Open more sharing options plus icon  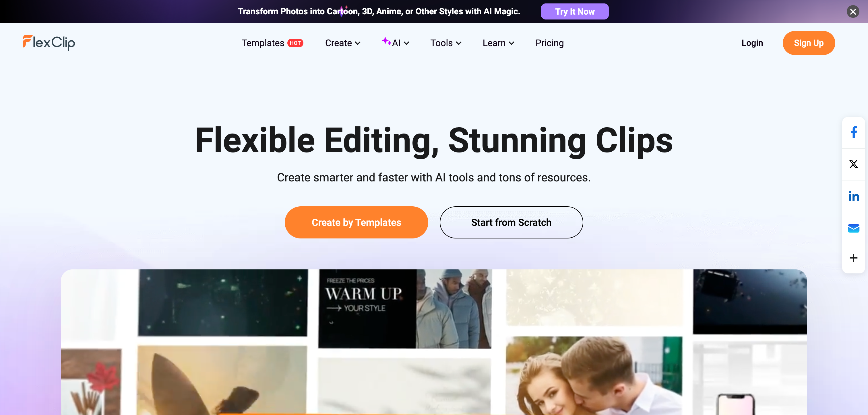(853, 258)
